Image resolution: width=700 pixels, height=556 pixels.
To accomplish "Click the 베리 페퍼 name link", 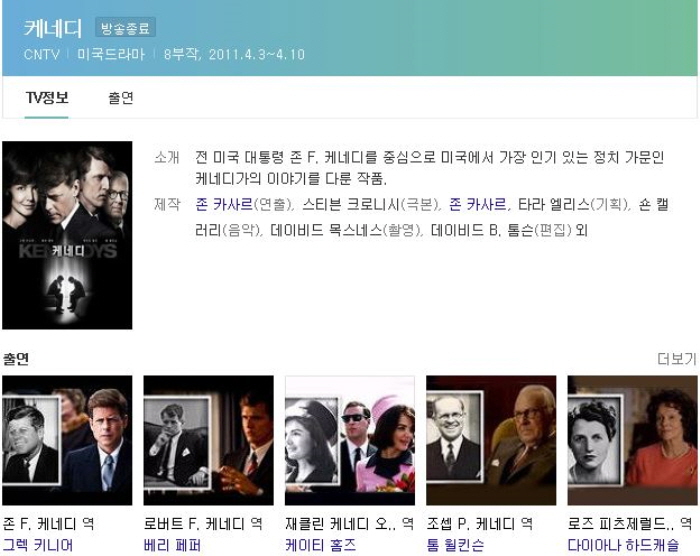I will 172,545.
